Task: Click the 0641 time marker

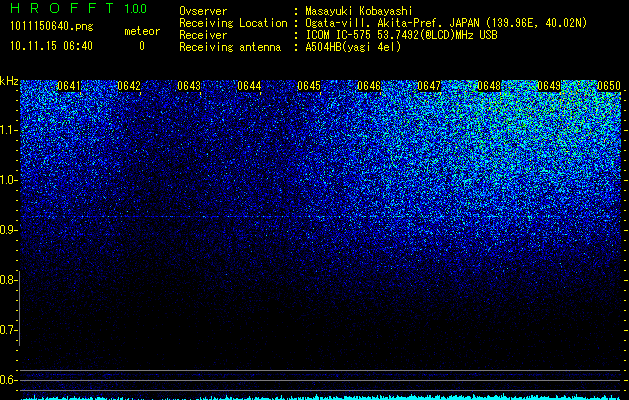Action: [x=69, y=86]
